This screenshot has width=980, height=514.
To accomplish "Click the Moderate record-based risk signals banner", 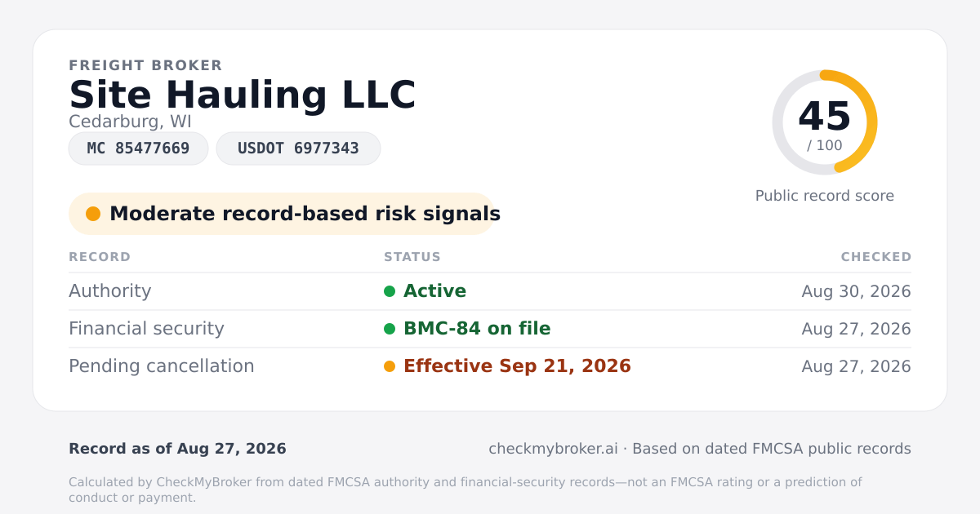I will pyautogui.click(x=282, y=214).
